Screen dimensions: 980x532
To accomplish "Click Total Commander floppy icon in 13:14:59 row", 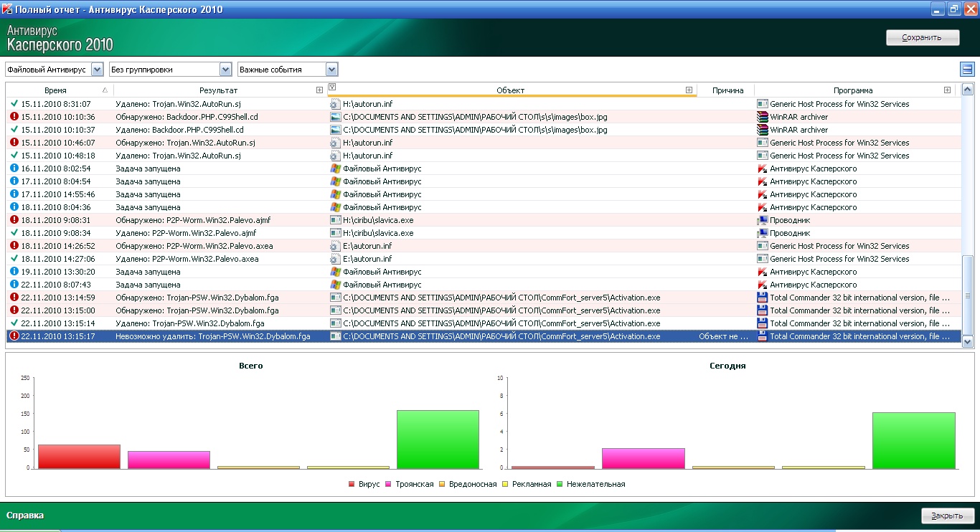I will point(763,298).
